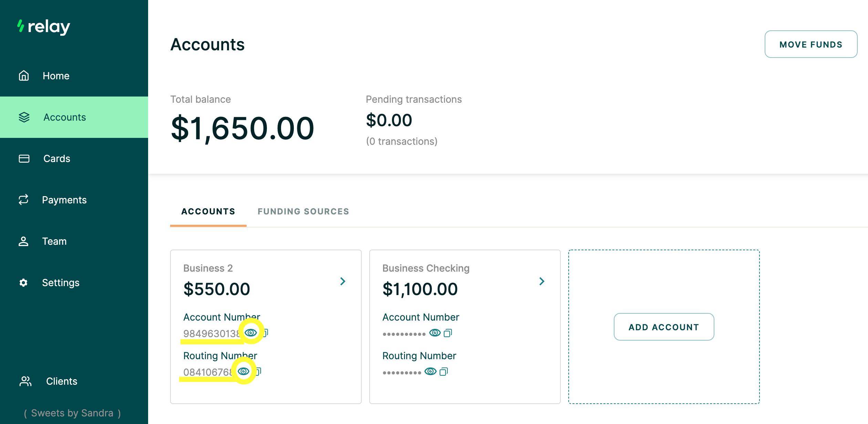868x424 pixels.
Task: Copy the Business 2 routing number
Action: coord(259,371)
